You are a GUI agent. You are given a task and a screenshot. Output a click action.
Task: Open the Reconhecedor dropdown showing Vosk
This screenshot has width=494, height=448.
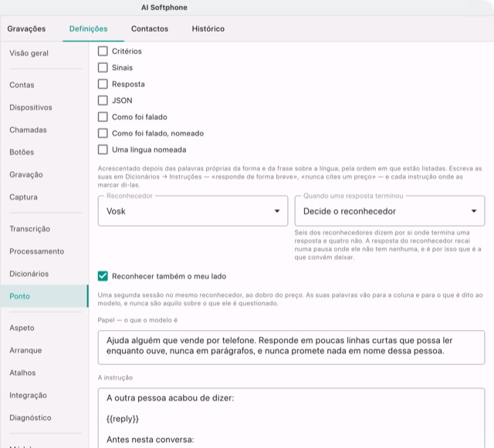click(193, 211)
